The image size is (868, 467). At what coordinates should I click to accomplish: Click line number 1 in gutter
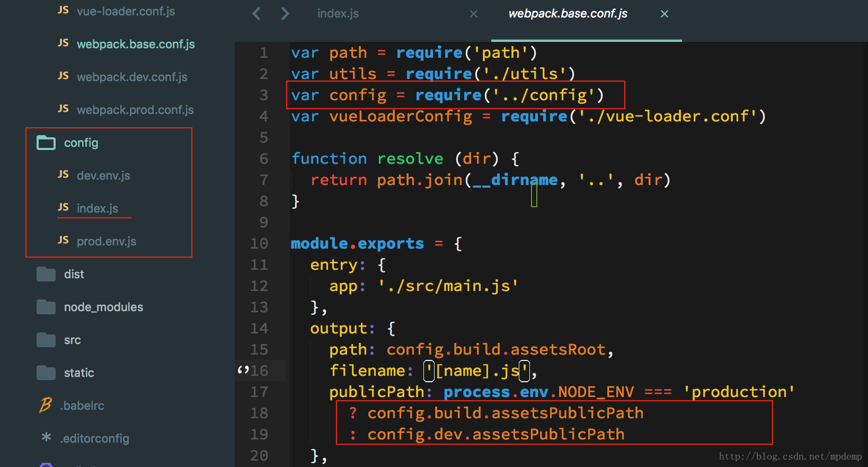(x=264, y=53)
